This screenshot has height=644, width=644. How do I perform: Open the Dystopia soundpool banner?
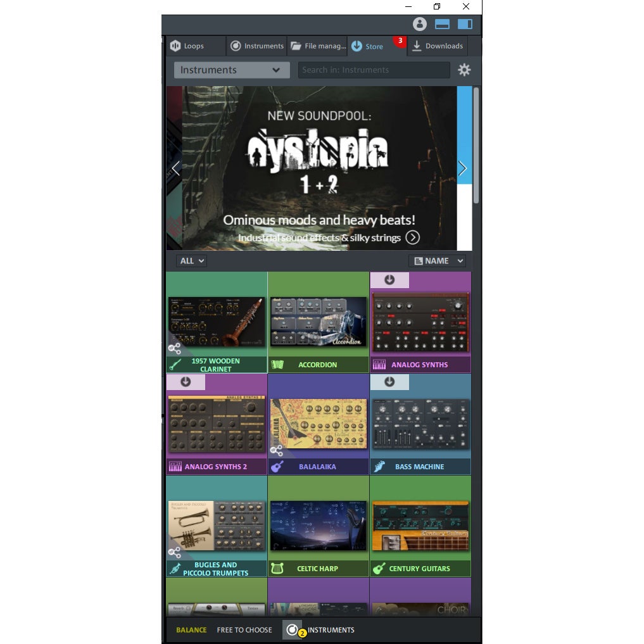(319, 168)
